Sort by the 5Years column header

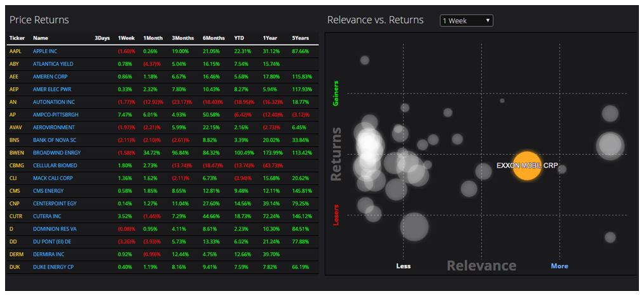301,38
